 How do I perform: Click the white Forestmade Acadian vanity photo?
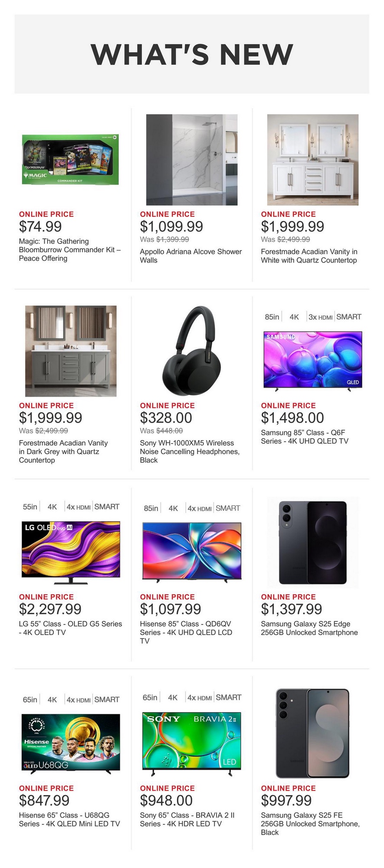[312, 160]
